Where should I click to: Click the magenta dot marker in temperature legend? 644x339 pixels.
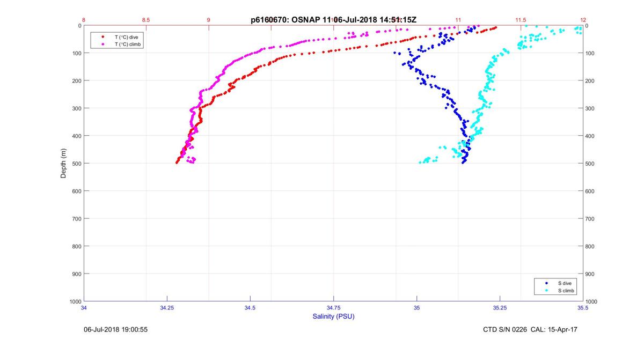[x=103, y=44]
